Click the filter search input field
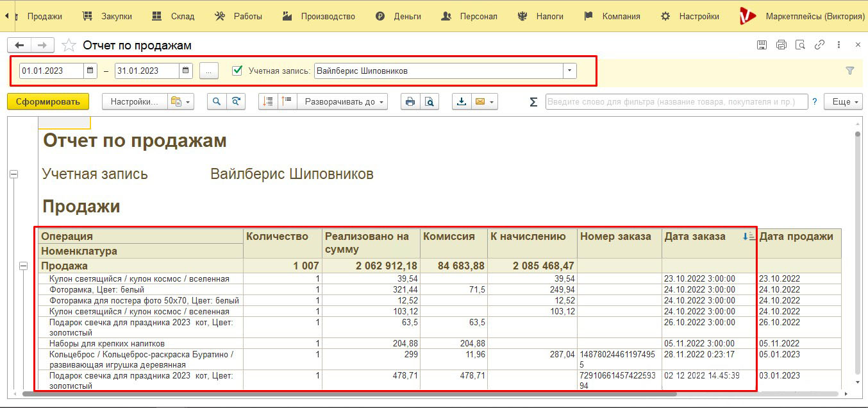This screenshot has height=408, width=868. 676,101
